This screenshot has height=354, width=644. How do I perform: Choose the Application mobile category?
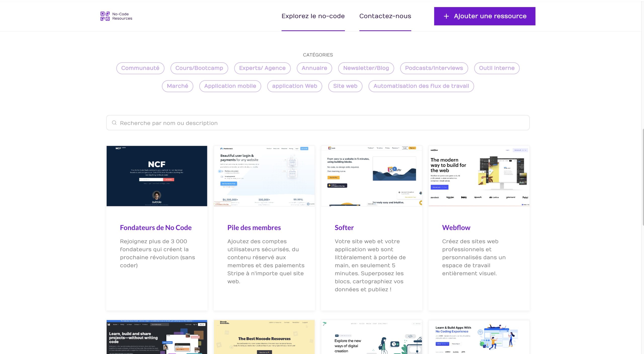click(230, 86)
